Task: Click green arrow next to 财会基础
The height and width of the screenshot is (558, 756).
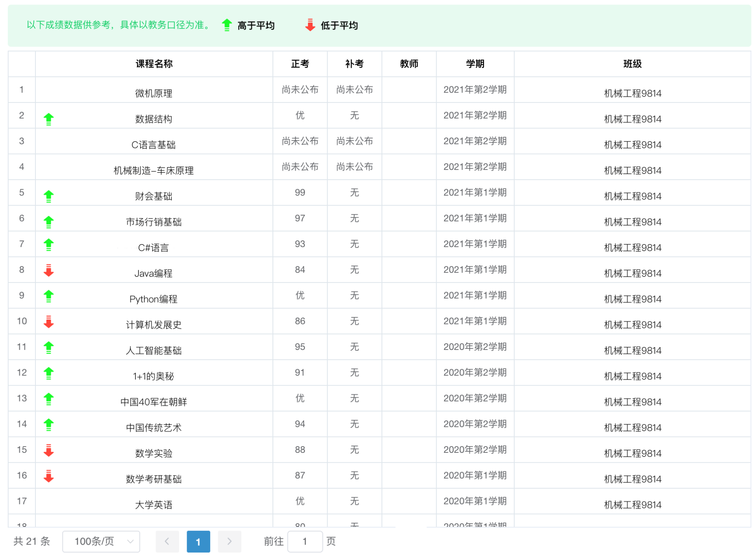Action: point(48,196)
